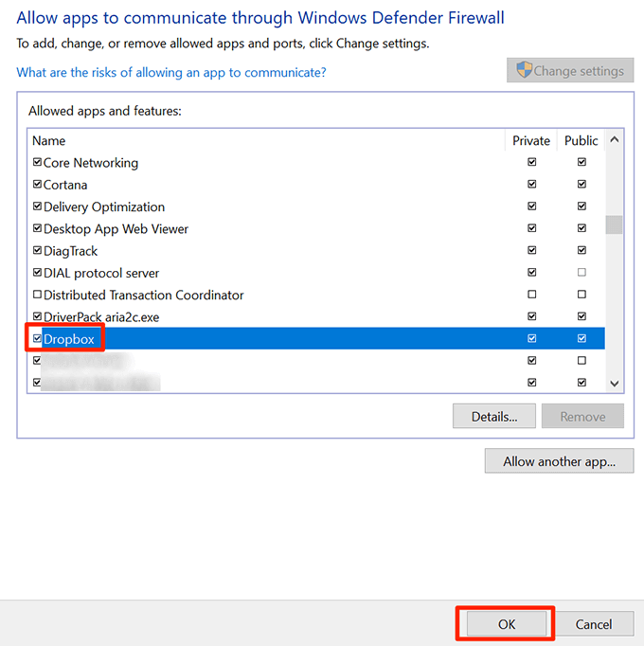This screenshot has width=644, height=646.
Task: Toggle Delivery Optimization Public checkbox
Action: coord(581,206)
